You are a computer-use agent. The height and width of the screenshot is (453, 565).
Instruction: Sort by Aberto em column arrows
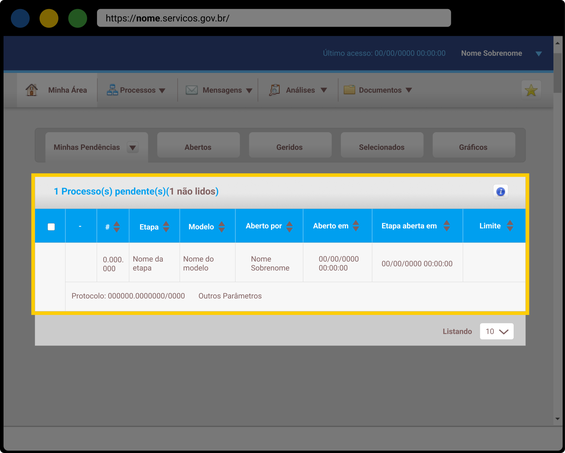[356, 226]
